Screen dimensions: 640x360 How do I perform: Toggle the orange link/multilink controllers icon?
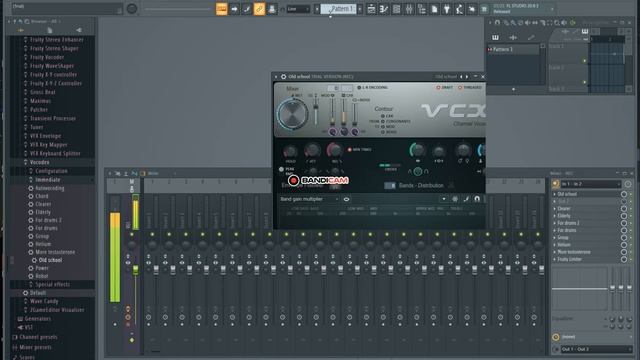coord(259,9)
